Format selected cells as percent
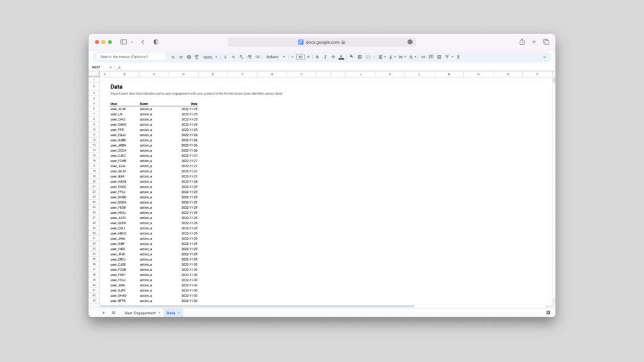 (x=233, y=57)
